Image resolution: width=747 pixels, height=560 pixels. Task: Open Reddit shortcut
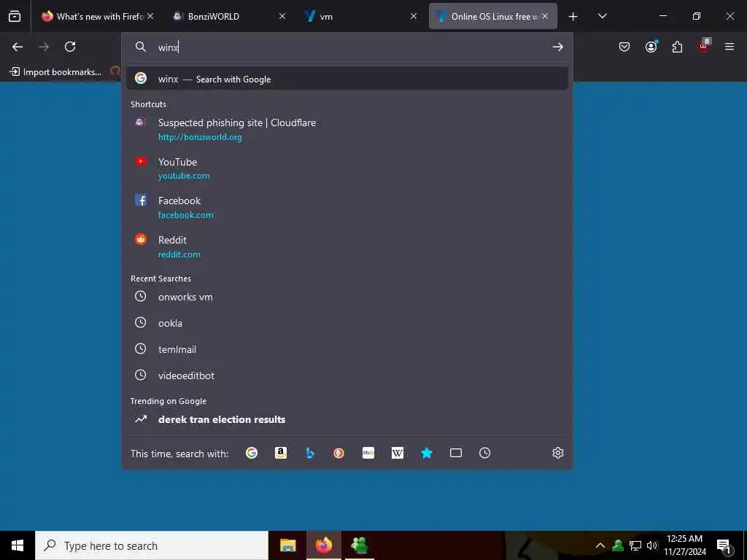(347, 246)
